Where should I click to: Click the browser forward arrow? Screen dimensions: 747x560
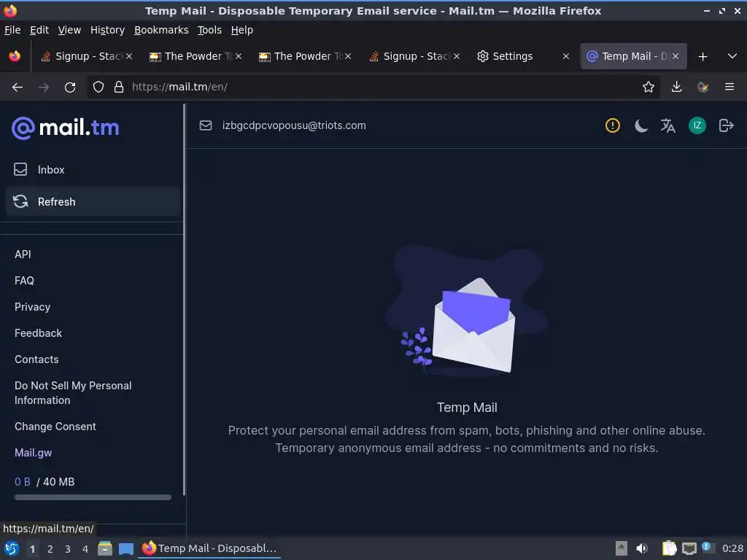point(44,87)
